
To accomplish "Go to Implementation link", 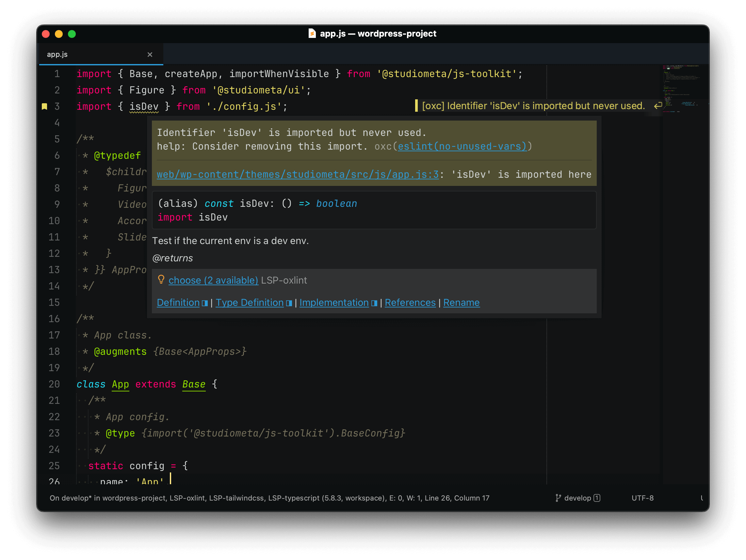I will pyautogui.click(x=334, y=303).
